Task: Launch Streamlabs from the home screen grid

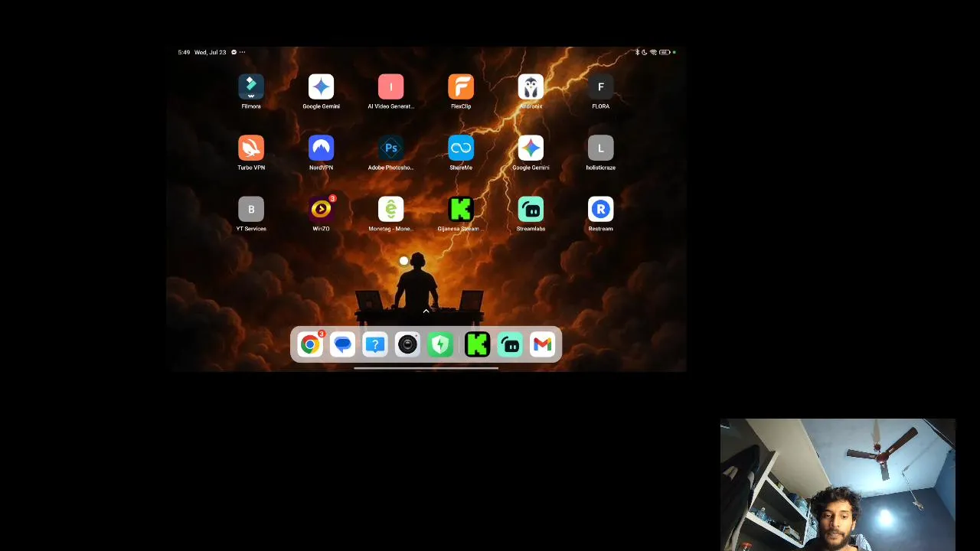Action: [531, 209]
